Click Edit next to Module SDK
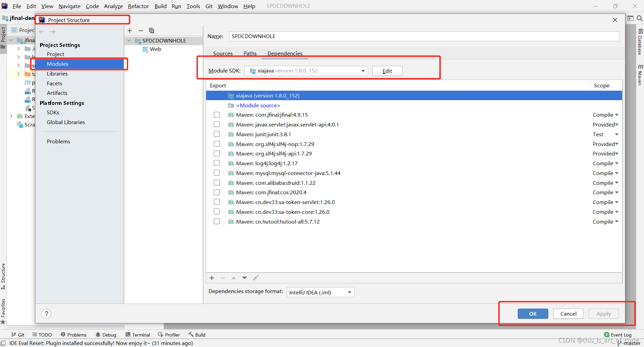The width and height of the screenshot is (644, 347). (387, 71)
